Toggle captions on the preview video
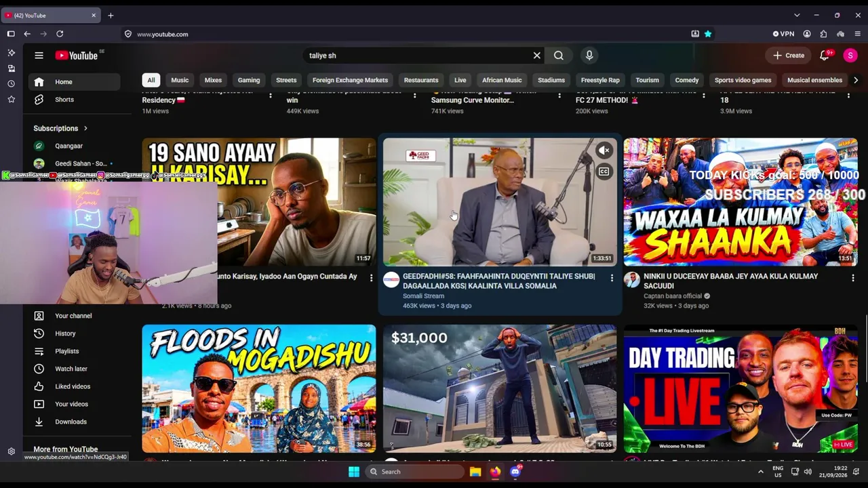 604,171
